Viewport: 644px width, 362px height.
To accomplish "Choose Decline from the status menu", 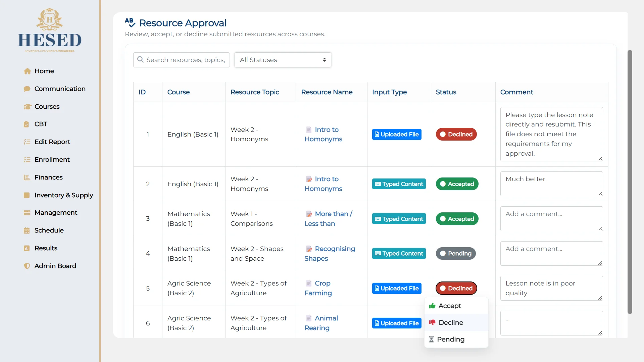I will click(x=451, y=322).
